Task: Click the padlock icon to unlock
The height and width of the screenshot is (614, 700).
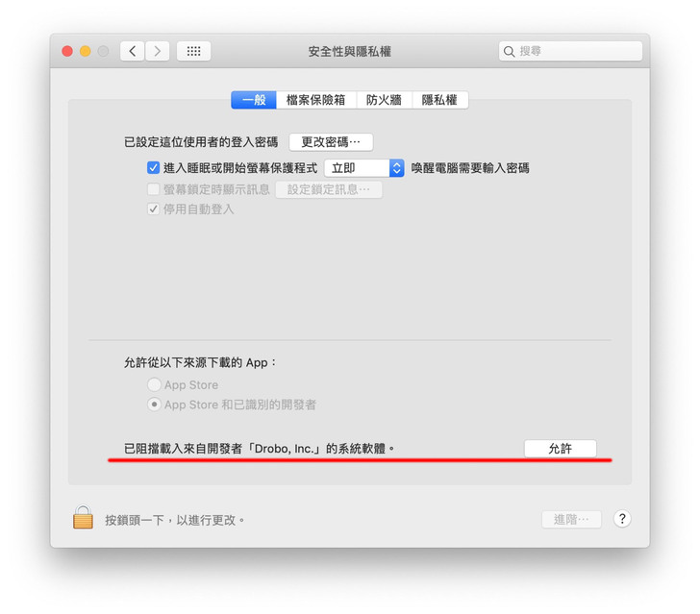Action: (83, 518)
